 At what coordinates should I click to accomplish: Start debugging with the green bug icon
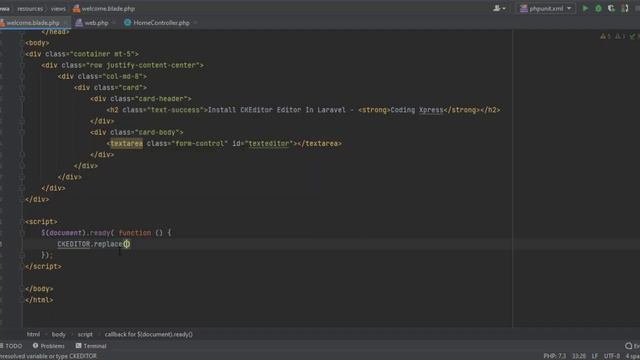(598, 8)
